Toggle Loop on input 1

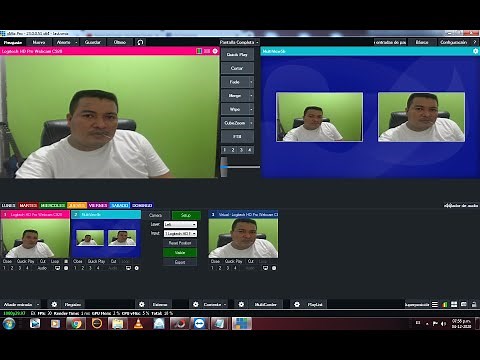point(55,261)
